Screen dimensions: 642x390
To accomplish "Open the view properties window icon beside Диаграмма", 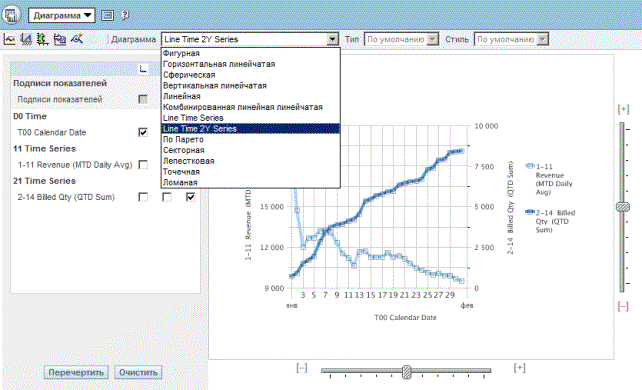I will point(107,16).
